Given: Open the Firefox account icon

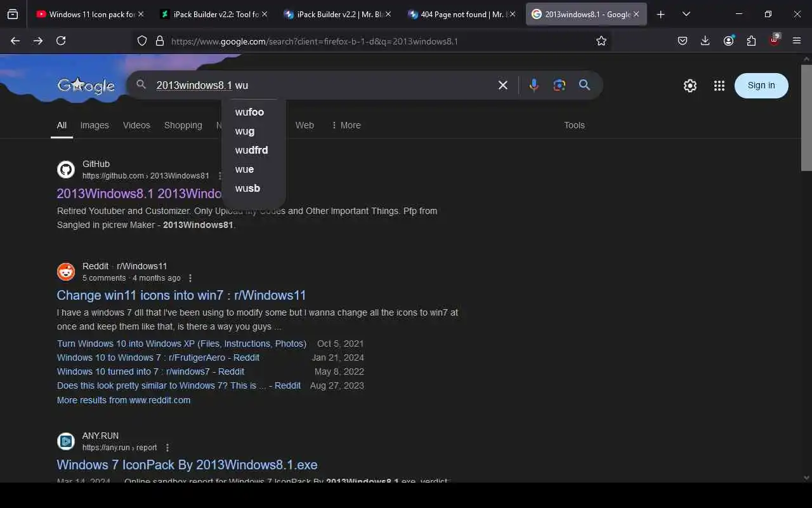Looking at the screenshot, I should (728, 41).
